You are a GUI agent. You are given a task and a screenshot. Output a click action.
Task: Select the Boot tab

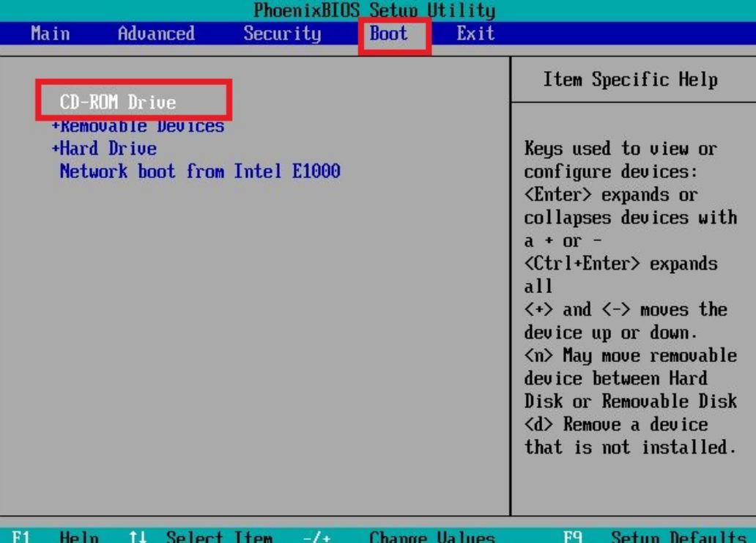pyautogui.click(x=389, y=34)
